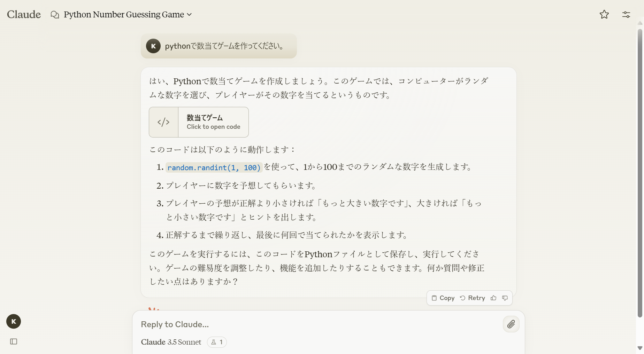Give a thumbs up to Claude's response
This screenshot has height=354, width=644.
(x=493, y=298)
